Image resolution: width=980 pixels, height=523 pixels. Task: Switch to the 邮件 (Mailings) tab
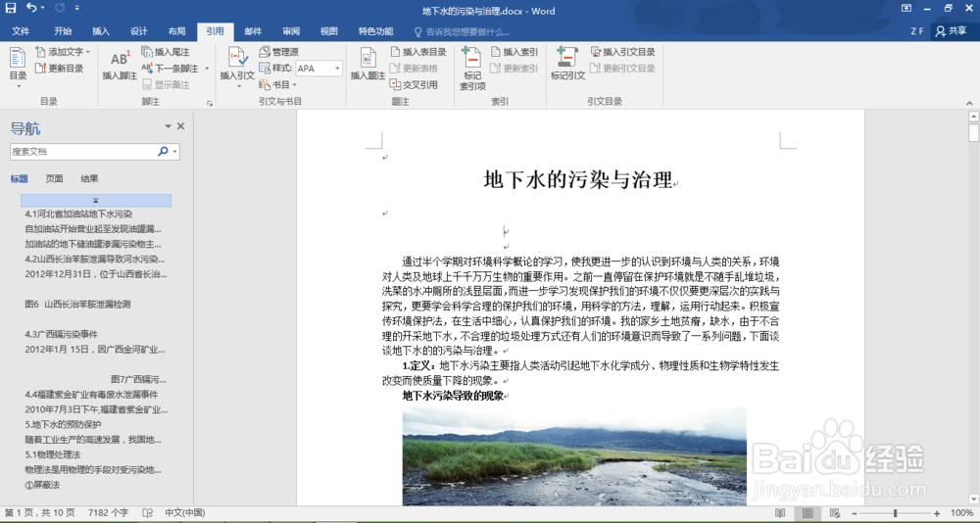coord(253,31)
